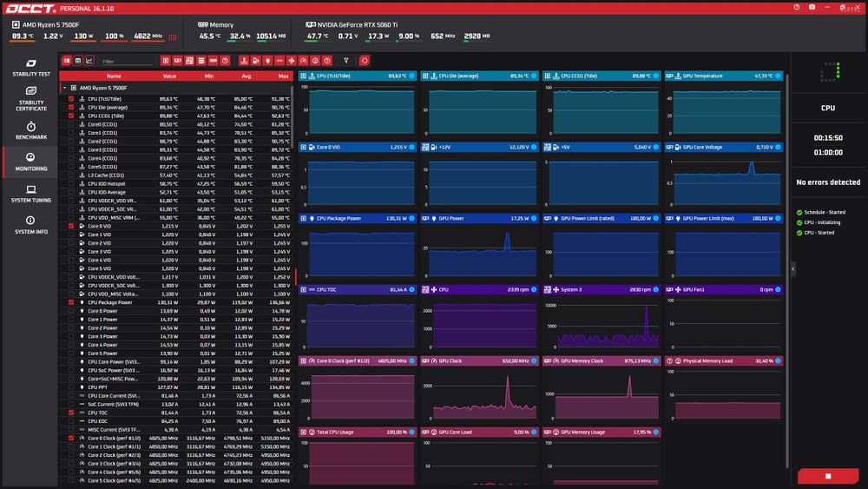Open the filter funnel options
This screenshot has height=489, width=868.
pyautogui.click(x=346, y=60)
